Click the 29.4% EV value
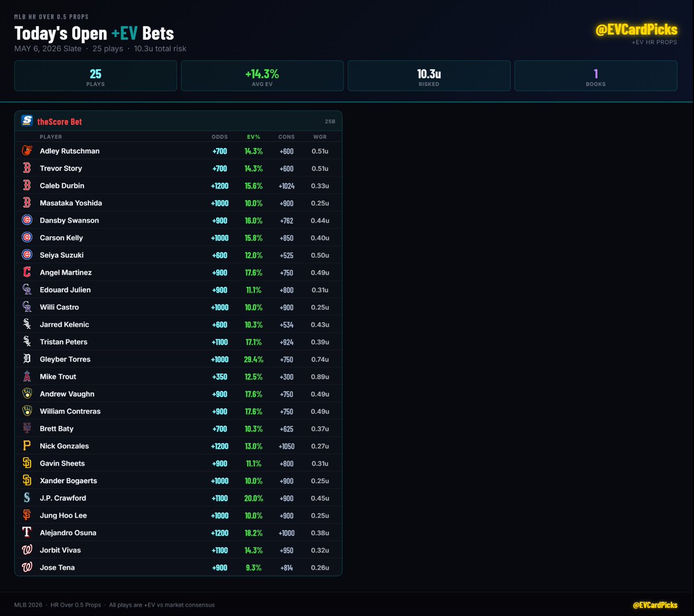Image resolution: width=694 pixels, height=616 pixels. click(x=254, y=359)
